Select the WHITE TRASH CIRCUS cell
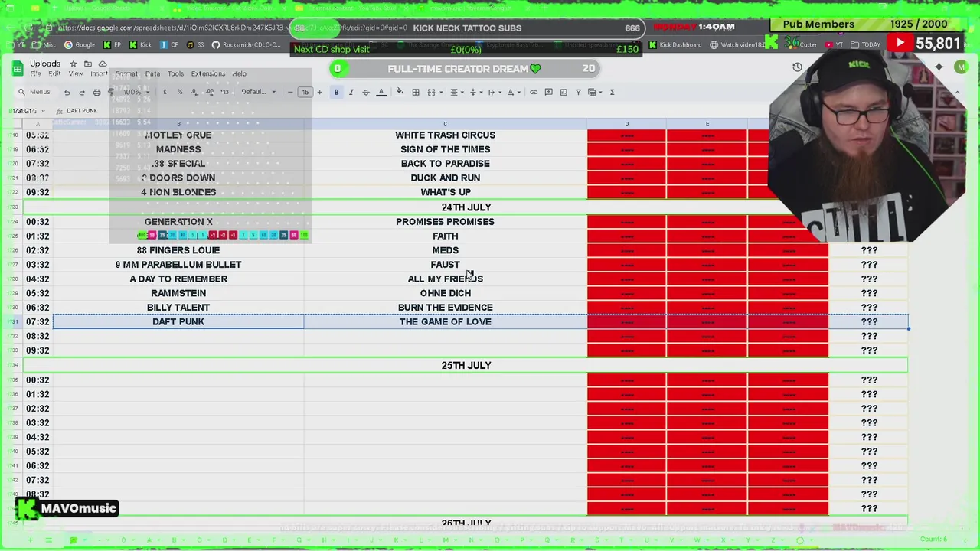Image resolution: width=980 pixels, height=551 pixels. (445, 135)
